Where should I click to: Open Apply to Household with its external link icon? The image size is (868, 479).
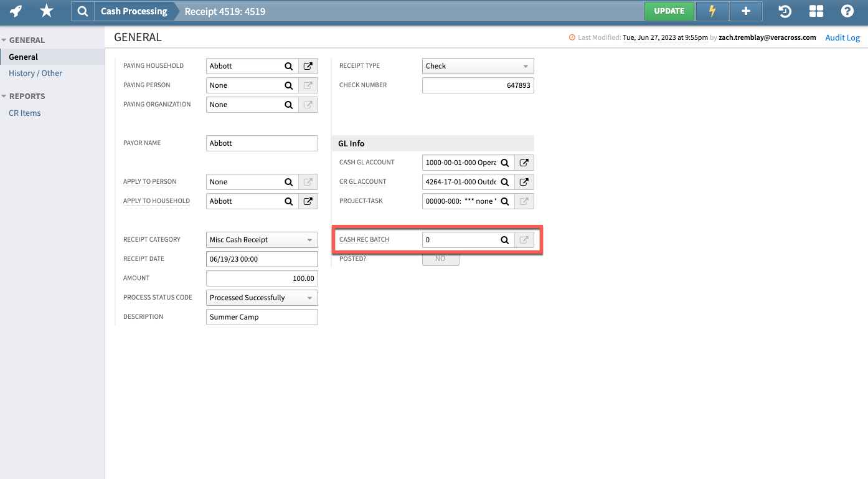(x=308, y=201)
